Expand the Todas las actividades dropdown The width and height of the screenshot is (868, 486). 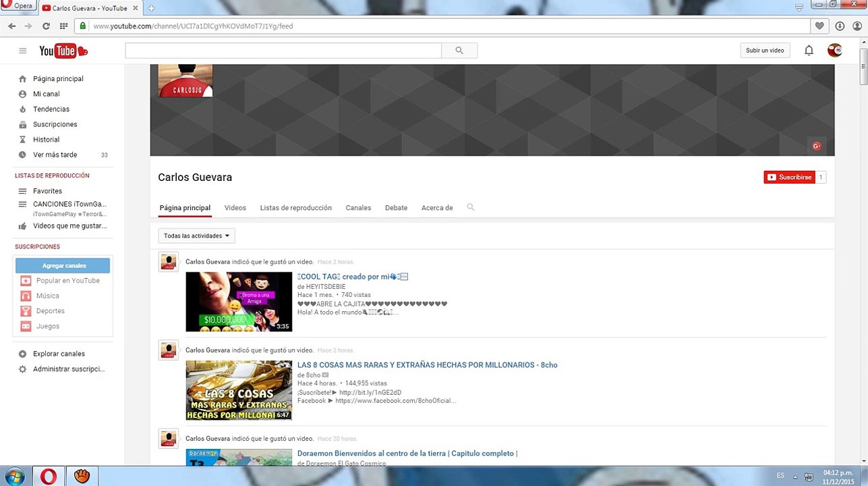click(196, 236)
